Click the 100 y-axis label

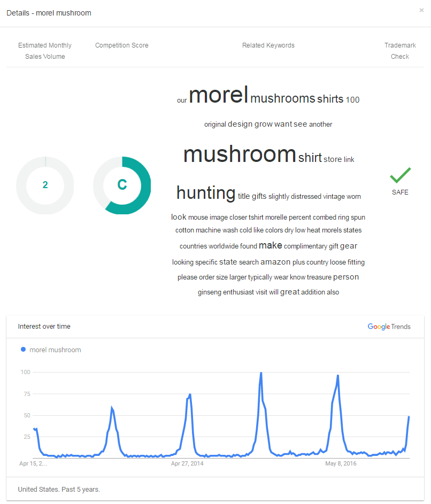26,372
